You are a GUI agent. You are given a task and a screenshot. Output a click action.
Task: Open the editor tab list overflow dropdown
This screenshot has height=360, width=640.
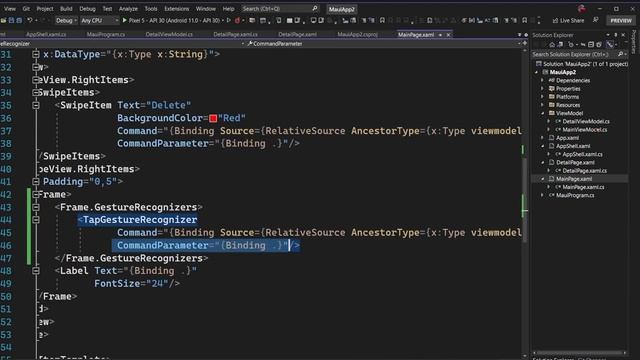click(519, 35)
